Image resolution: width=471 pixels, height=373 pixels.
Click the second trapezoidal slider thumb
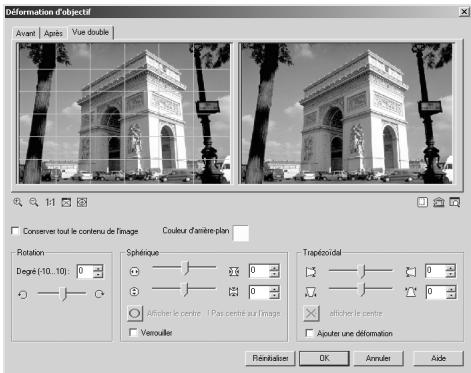(362, 289)
